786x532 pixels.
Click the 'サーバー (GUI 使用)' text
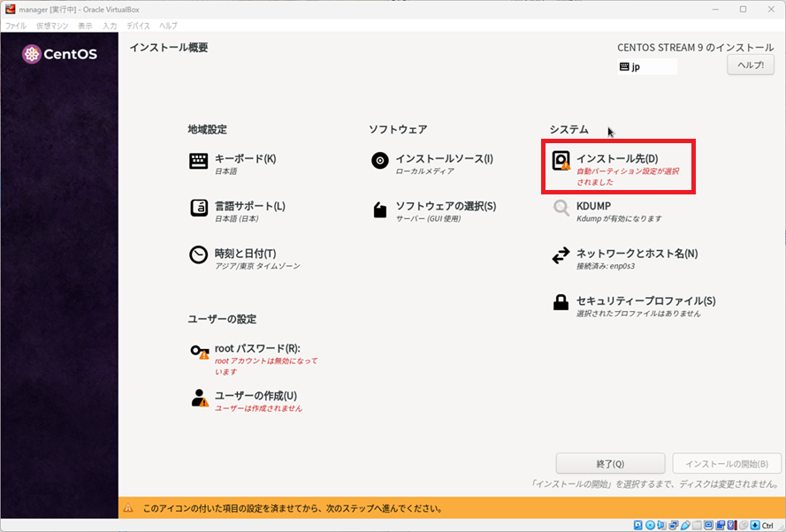tap(428, 219)
